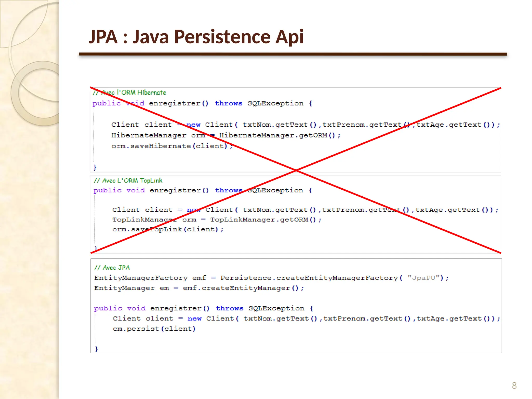Viewport: 532px width, 399px height.
Task: Click the closing brace of the Hibernate code block
Action: 95,167
